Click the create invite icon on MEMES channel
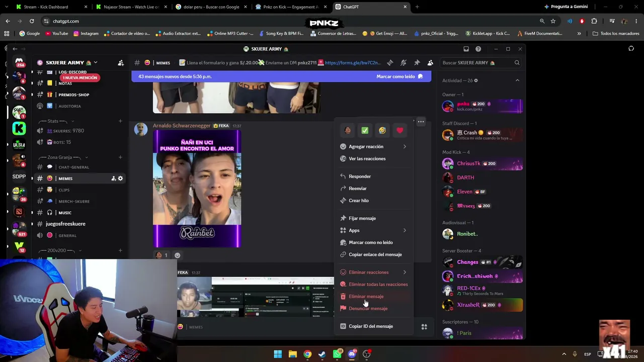Viewport: 644px width, 362px height. tap(114, 178)
